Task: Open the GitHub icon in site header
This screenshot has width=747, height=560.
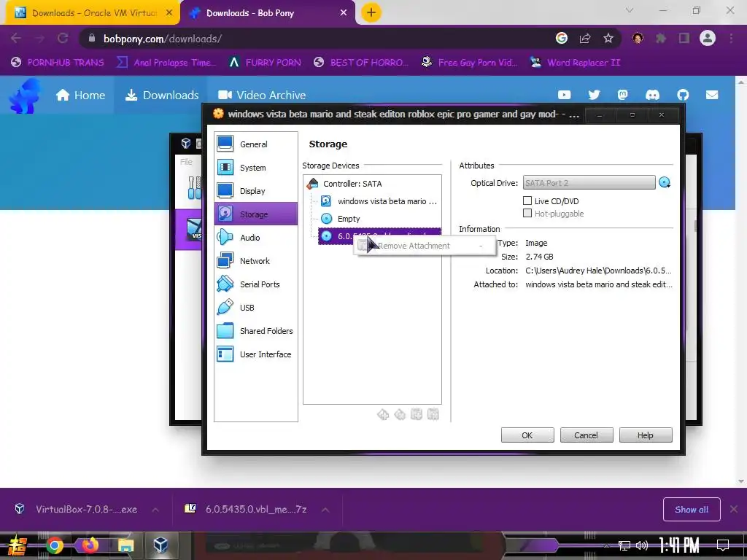Action: [683, 96]
